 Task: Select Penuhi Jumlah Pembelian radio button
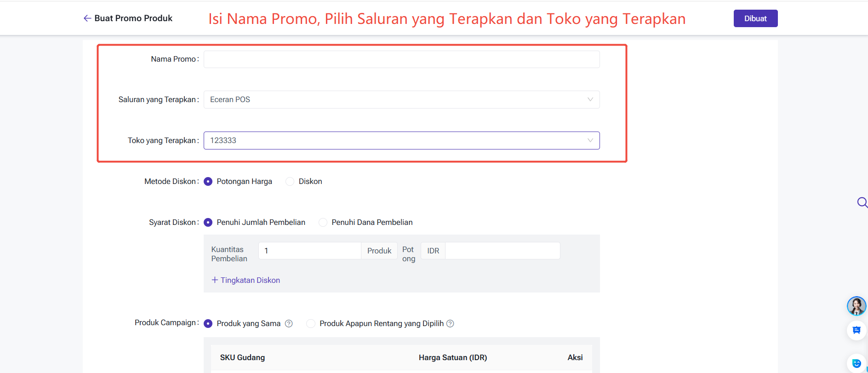(208, 223)
